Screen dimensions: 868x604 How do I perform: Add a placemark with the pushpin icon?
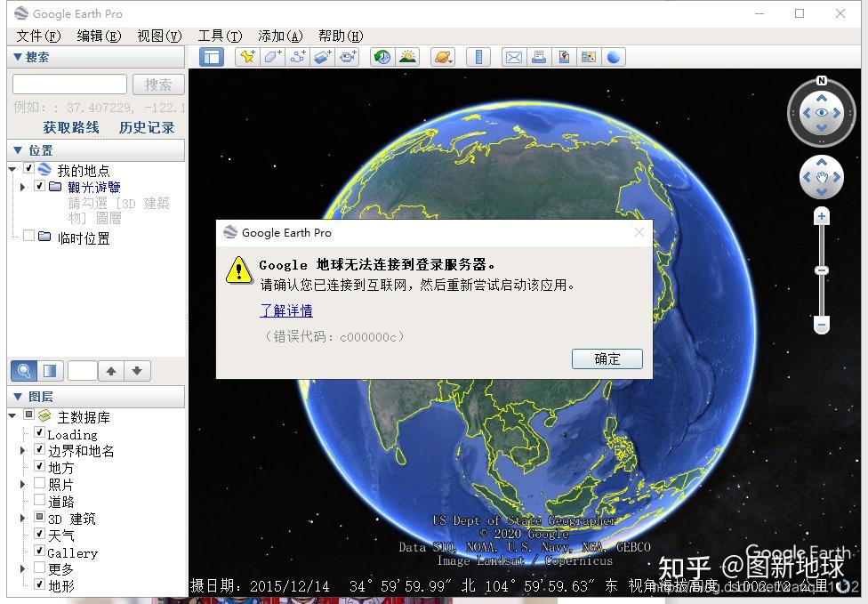pos(247,57)
